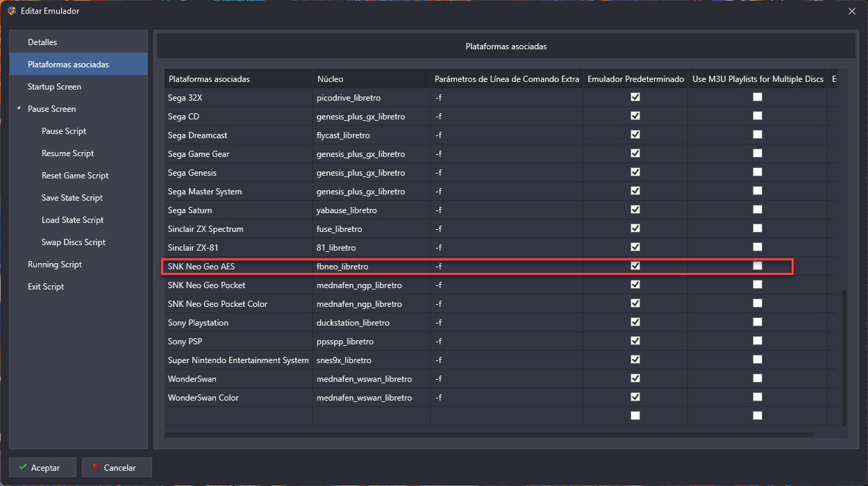Open Reset Game Script page

pos(75,176)
